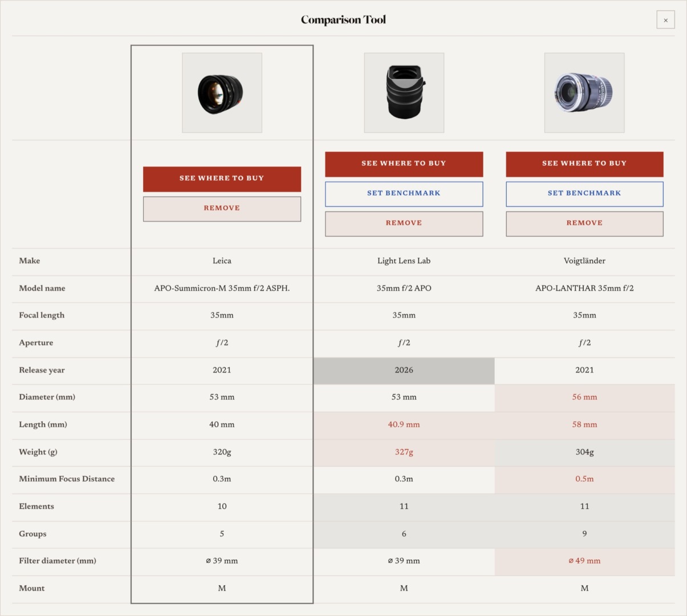Image resolution: width=687 pixels, height=616 pixels.
Task: Set Light Lens Lab as benchmark
Action: tap(404, 193)
